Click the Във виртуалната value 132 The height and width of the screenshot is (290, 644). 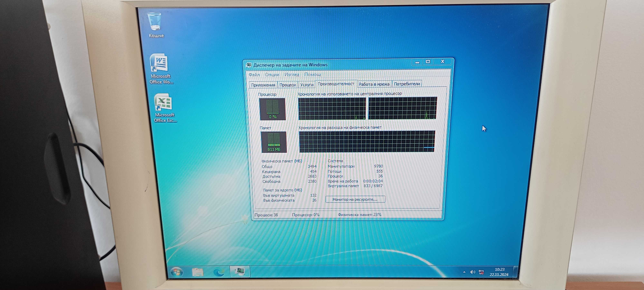click(313, 195)
